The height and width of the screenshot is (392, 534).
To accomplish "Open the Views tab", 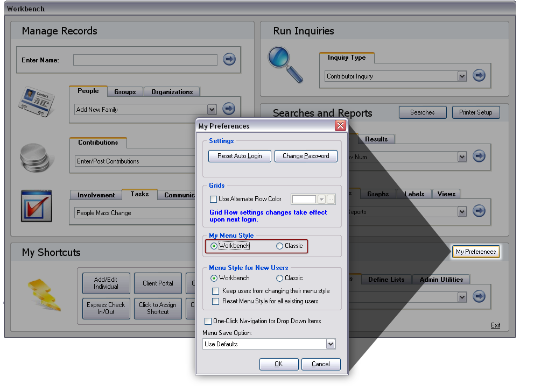I will (446, 194).
